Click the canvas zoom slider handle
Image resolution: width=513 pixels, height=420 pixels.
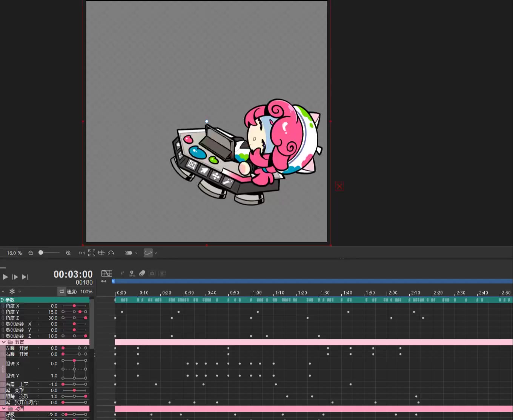click(x=41, y=253)
